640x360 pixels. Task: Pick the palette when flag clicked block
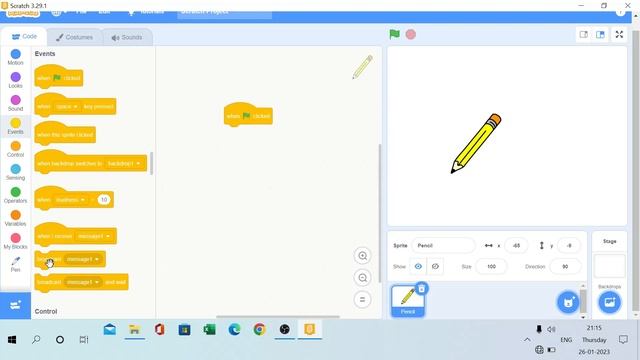click(59, 76)
